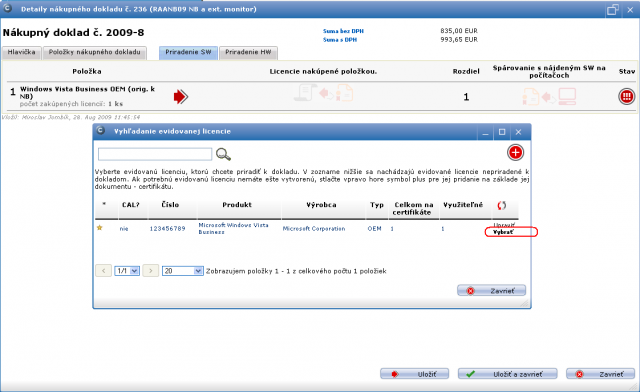Sort by the Výrobca column header
Image resolution: width=640 pixels, height=392 pixels.
coord(321,205)
